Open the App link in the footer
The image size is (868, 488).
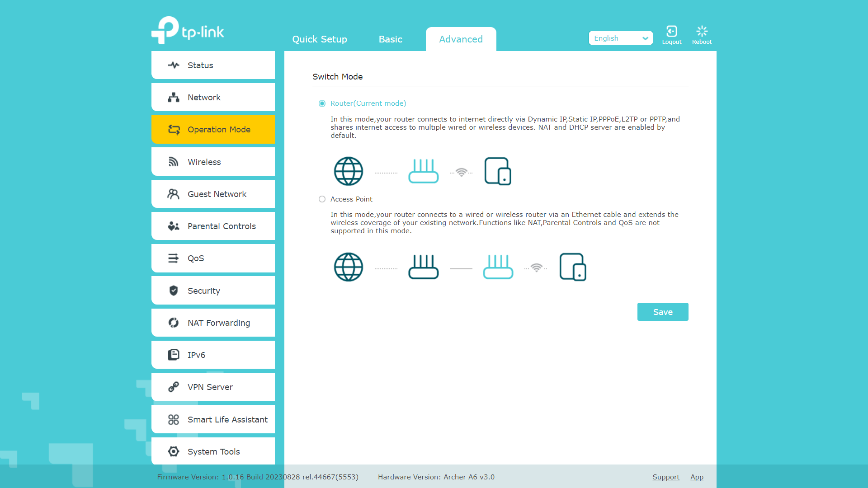coord(697,477)
